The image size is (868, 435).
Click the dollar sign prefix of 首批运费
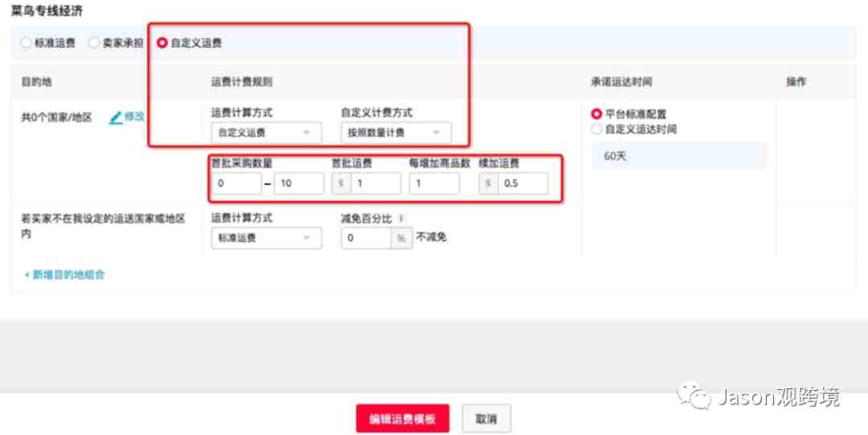coord(341,183)
